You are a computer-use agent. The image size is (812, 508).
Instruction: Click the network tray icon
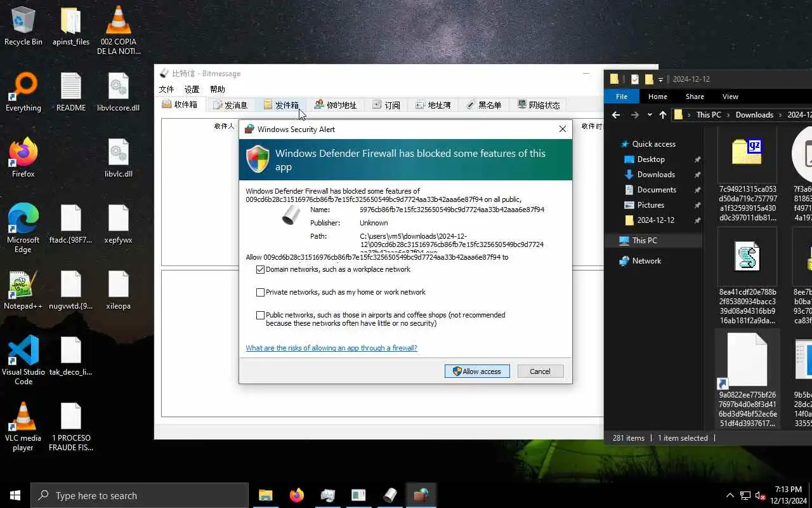click(x=745, y=495)
